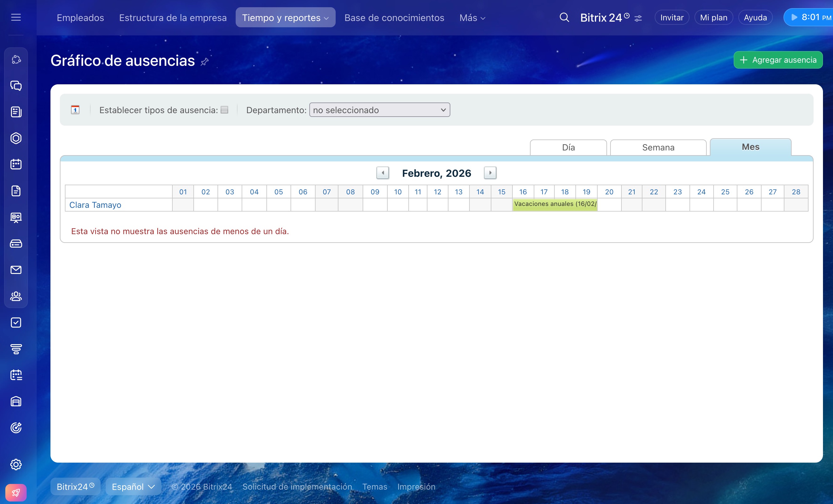The image size is (833, 504).
Task: Open the search magnifier icon
Action: click(564, 17)
